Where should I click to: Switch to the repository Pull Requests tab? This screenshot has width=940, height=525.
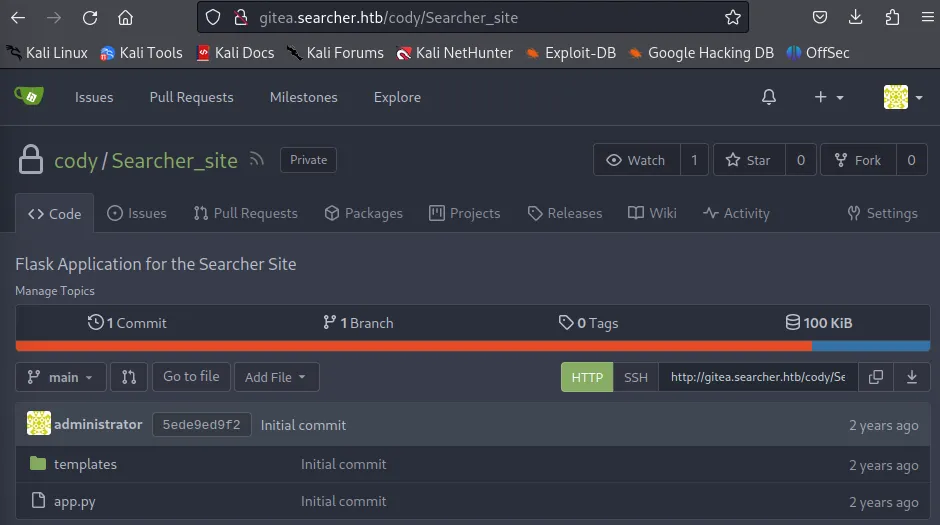[246, 213]
